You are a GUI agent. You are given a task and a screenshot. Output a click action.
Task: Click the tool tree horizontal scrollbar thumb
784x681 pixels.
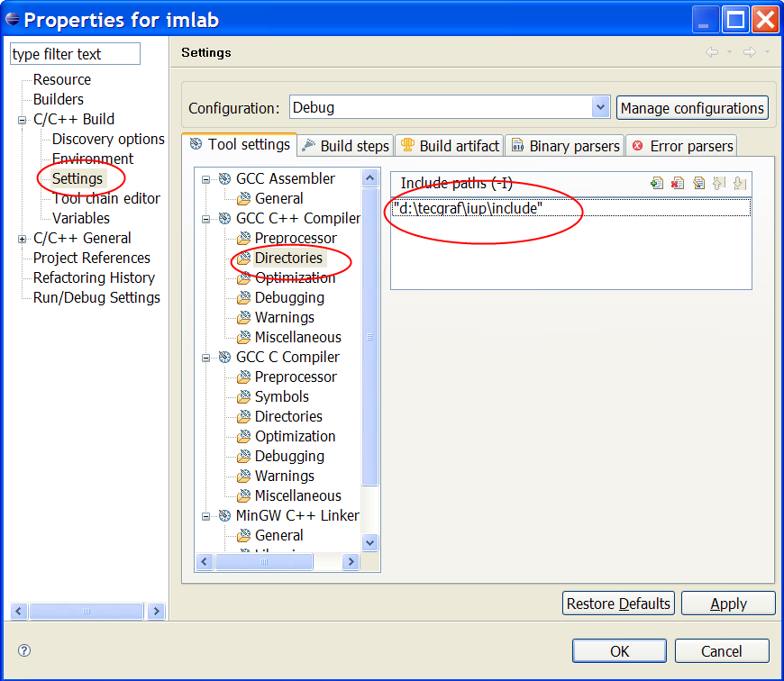click(264, 561)
